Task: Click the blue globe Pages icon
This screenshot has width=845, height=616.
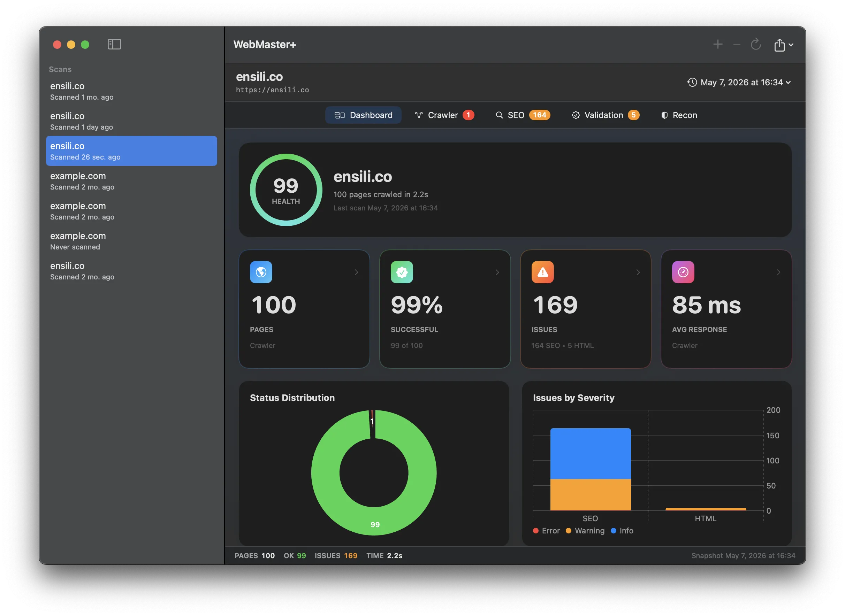Action: click(x=261, y=272)
